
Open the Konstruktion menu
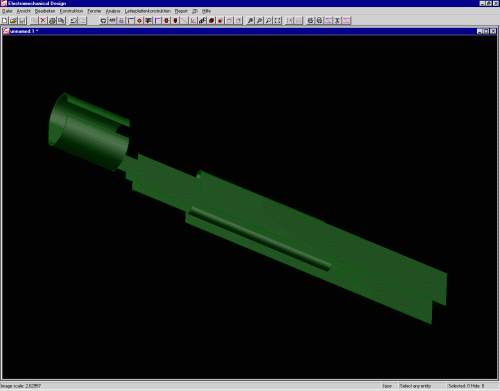[x=71, y=11]
